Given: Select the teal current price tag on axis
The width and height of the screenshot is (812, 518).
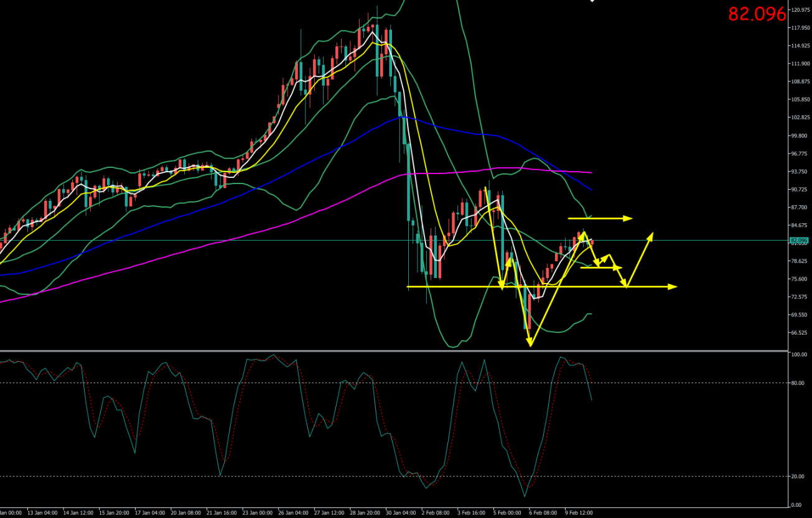Looking at the screenshot, I should [x=798, y=241].
